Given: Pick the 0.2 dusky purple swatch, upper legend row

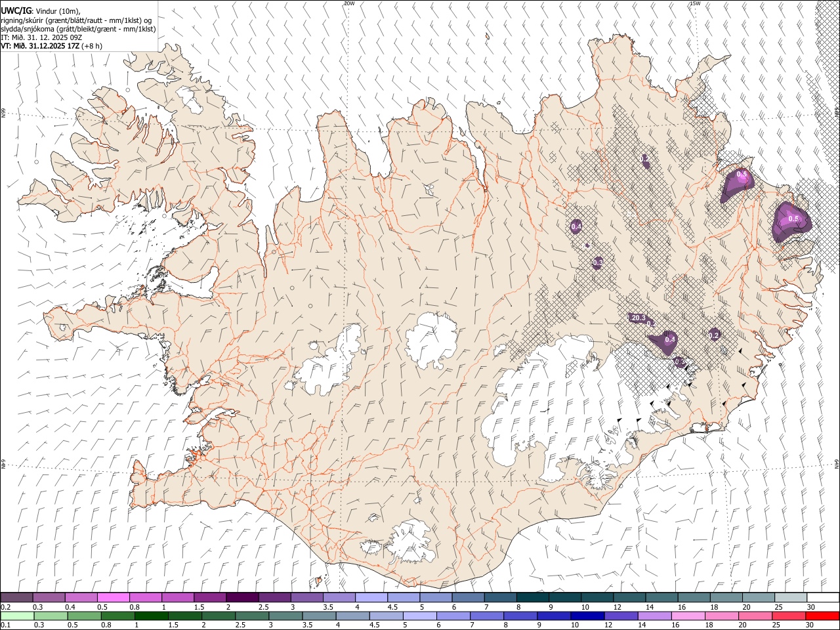Looking at the screenshot, I should click(16, 597).
